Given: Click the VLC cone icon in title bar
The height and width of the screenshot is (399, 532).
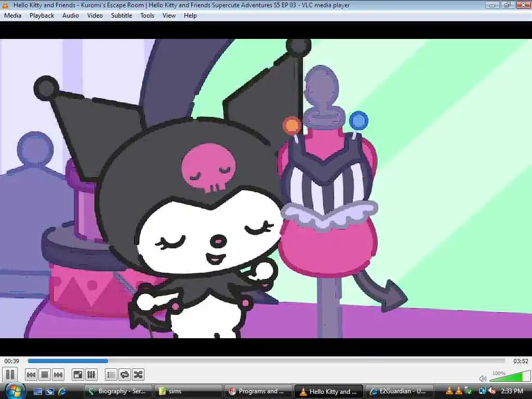Looking at the screenshot, I should pyautogui.click(x=5, y=5).
